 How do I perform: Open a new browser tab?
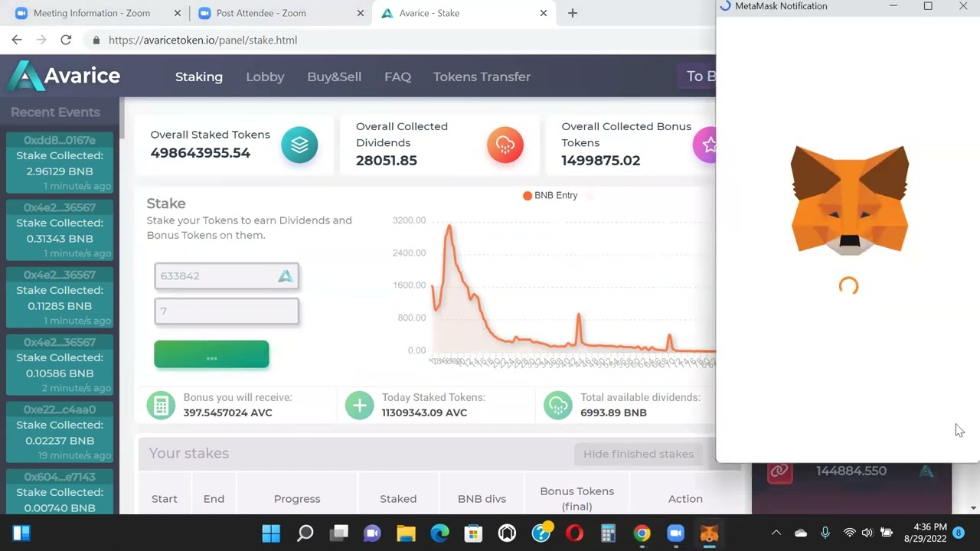[572, 13]
